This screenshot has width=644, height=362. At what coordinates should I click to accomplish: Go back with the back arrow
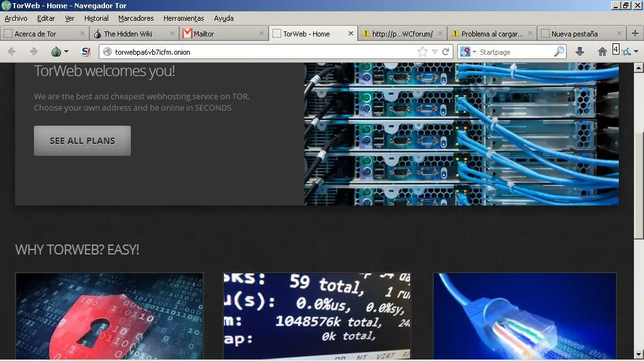pos(11,52)
